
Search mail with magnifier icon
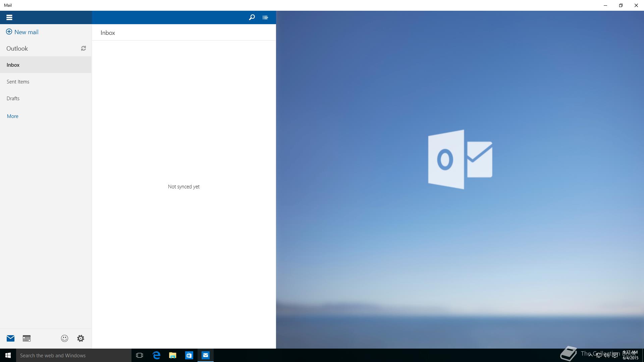point(252,17)
